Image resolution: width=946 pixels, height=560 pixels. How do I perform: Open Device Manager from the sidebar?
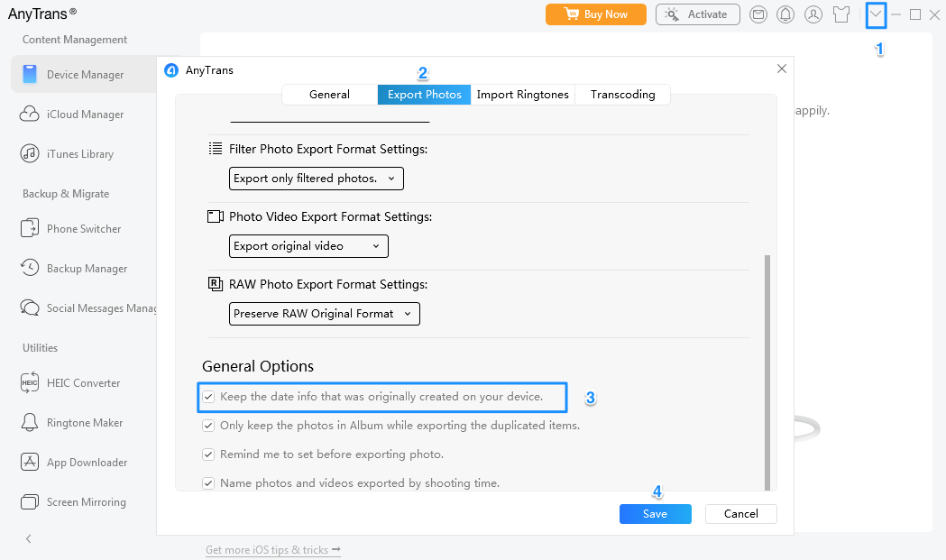(x=85, y=74)
